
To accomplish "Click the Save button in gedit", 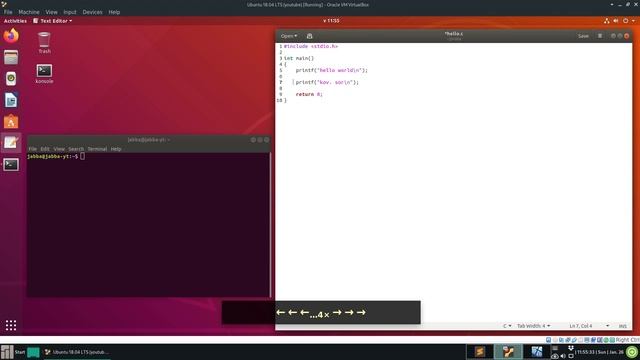I will (583, 36).
